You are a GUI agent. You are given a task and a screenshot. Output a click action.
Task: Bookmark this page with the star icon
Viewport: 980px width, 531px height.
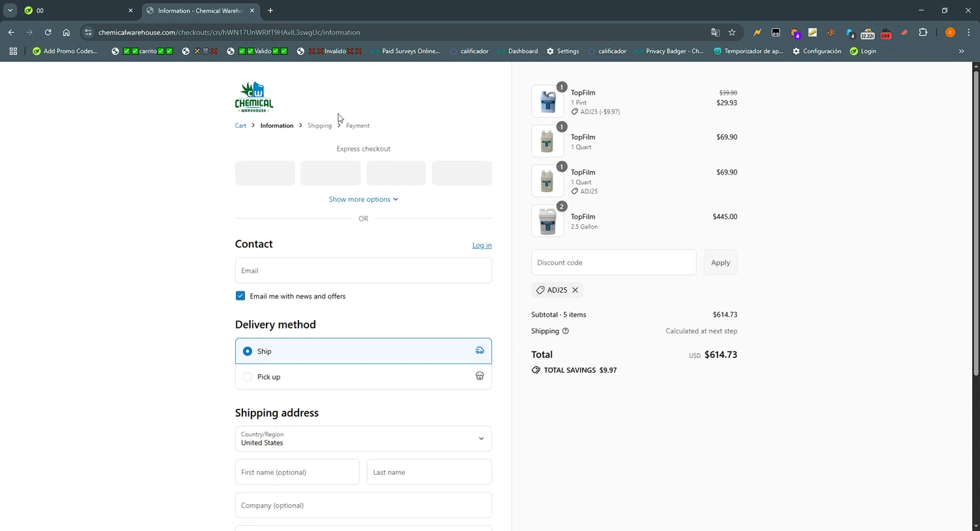[732, 32]
